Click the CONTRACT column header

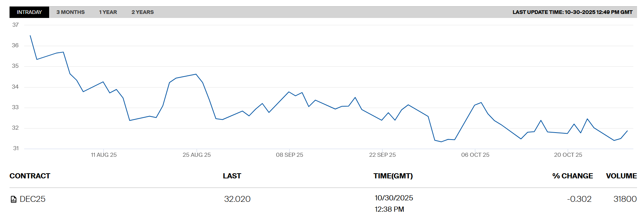[x=30, y=176]
